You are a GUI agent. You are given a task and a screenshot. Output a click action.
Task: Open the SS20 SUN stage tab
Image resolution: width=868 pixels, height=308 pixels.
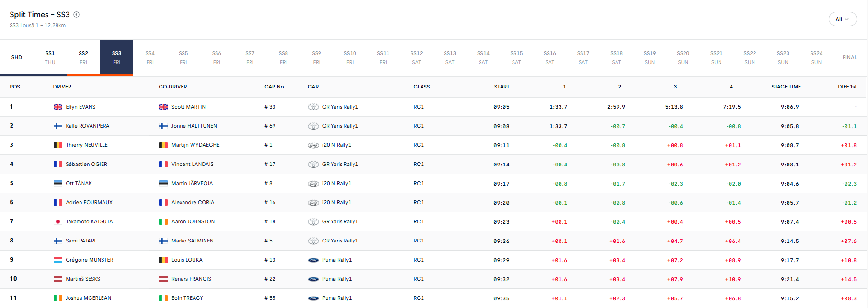tap(683, 57)
